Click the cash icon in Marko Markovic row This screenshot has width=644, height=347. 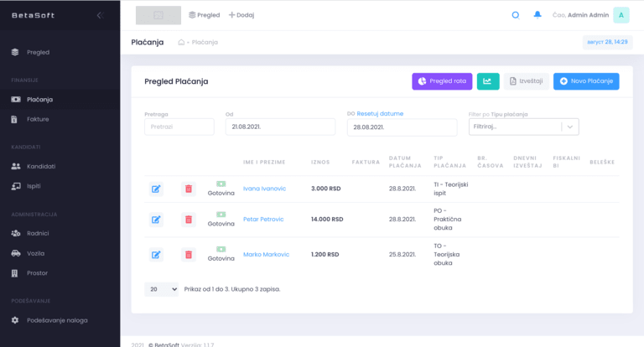[x=221, y=249]
